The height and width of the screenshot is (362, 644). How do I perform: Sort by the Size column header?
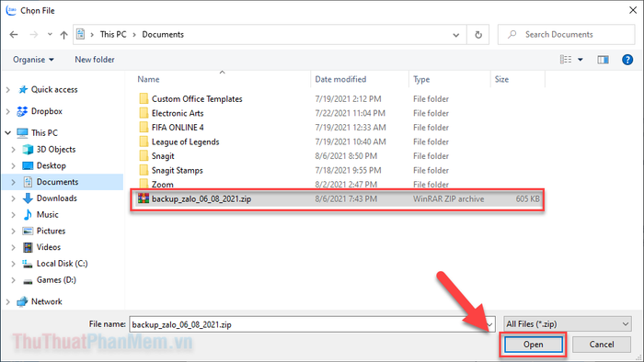pos(501,79)
